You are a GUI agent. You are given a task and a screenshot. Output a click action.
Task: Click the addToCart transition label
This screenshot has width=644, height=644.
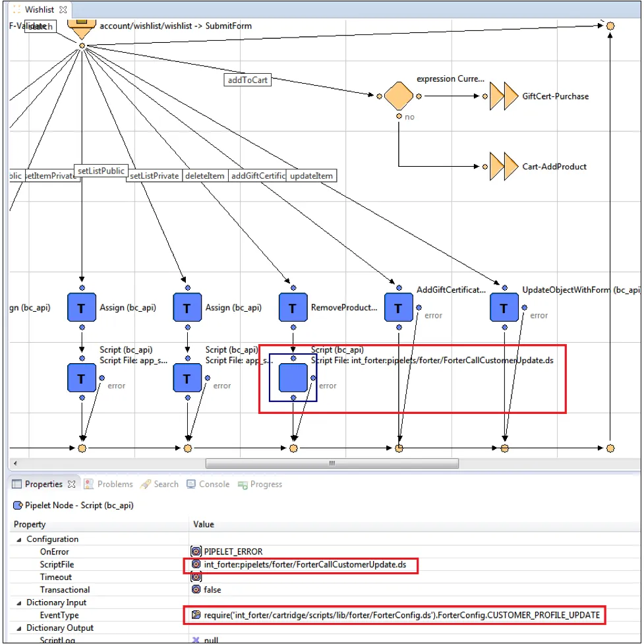click(x=247, y=80)
